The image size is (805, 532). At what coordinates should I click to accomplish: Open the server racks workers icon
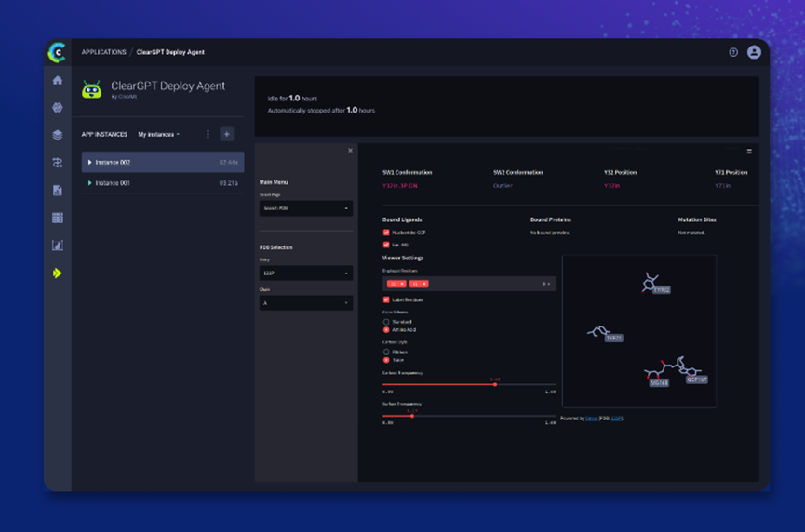click(58, 218)
